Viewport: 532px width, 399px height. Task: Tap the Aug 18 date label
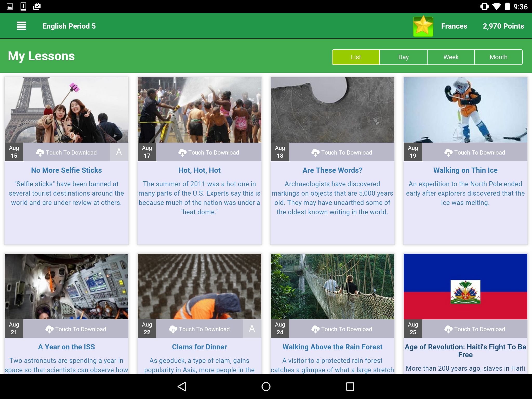point(280,152)
